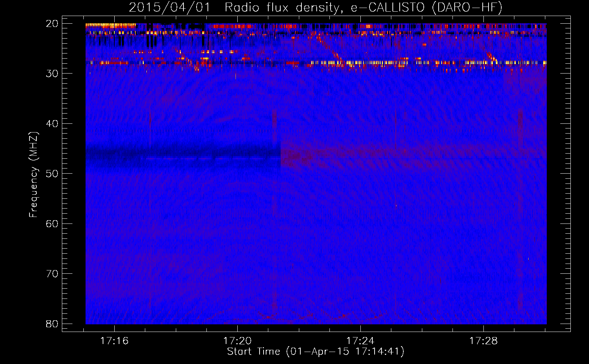Screen dimensions: 589x364
Task: Click the frequency tick label "70"
Action: pyautogui.click(x=52, y=274)
